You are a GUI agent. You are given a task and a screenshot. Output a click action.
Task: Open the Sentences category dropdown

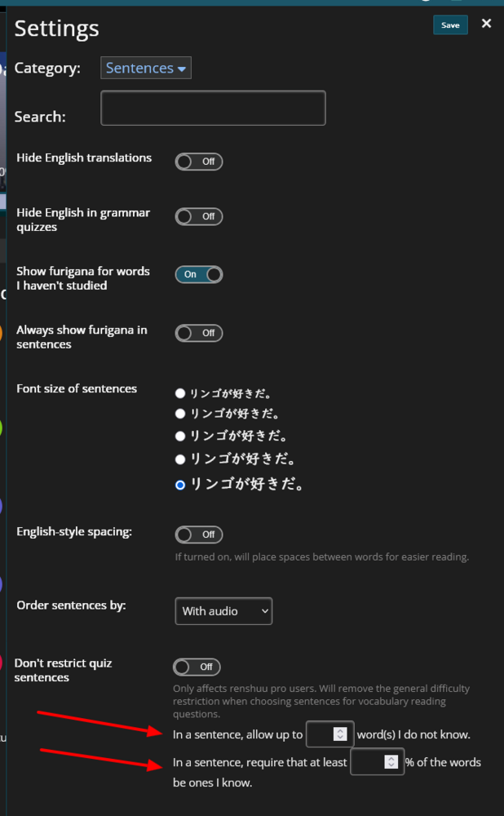coord(146,69)
